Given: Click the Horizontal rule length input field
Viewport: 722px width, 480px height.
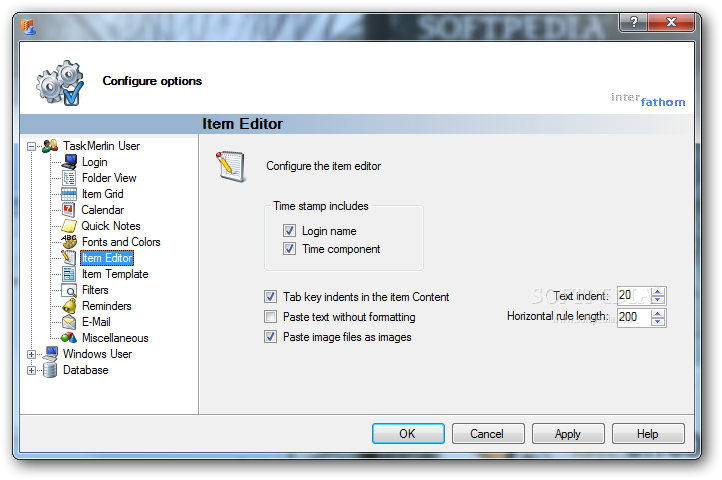Looking at the screenshot, I should (x=635, y=317).
